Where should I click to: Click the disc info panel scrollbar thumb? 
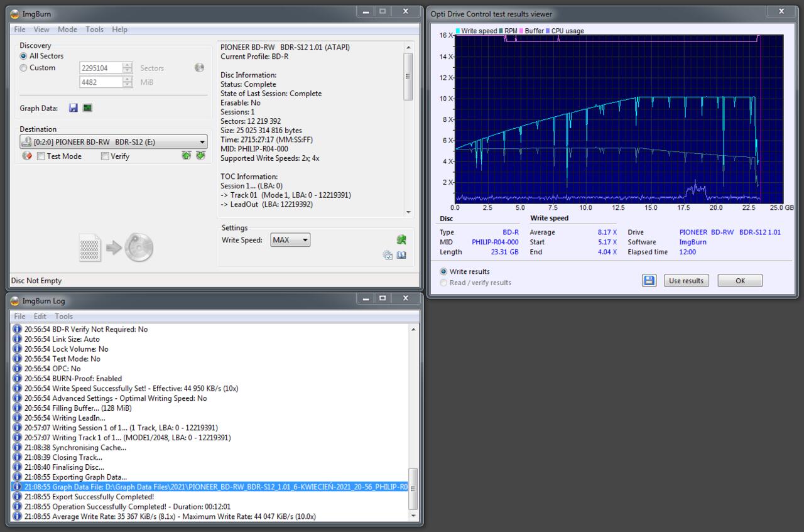coord(408,76)
